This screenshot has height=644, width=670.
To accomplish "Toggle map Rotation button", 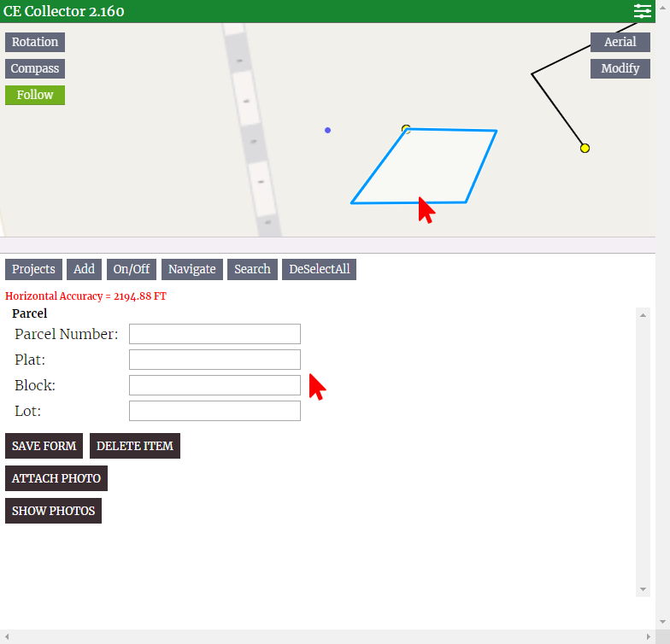I will pyautogui.click(x=35, y=42).
